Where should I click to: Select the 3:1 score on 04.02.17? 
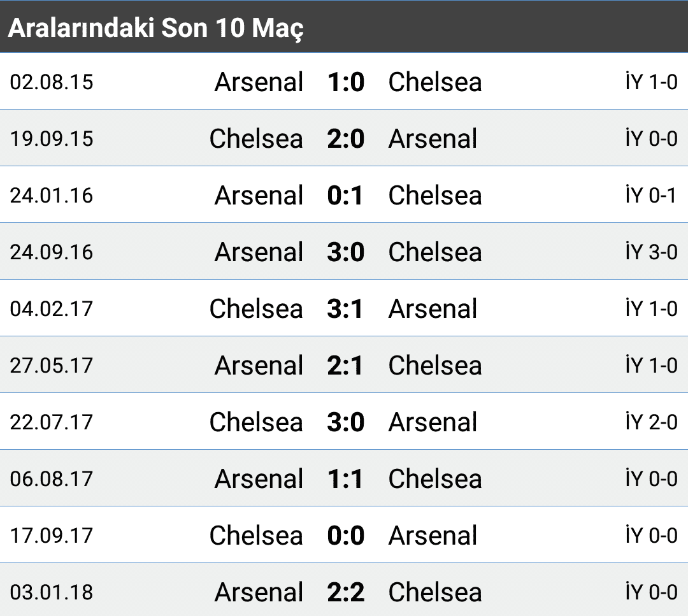tap(345, 308)
